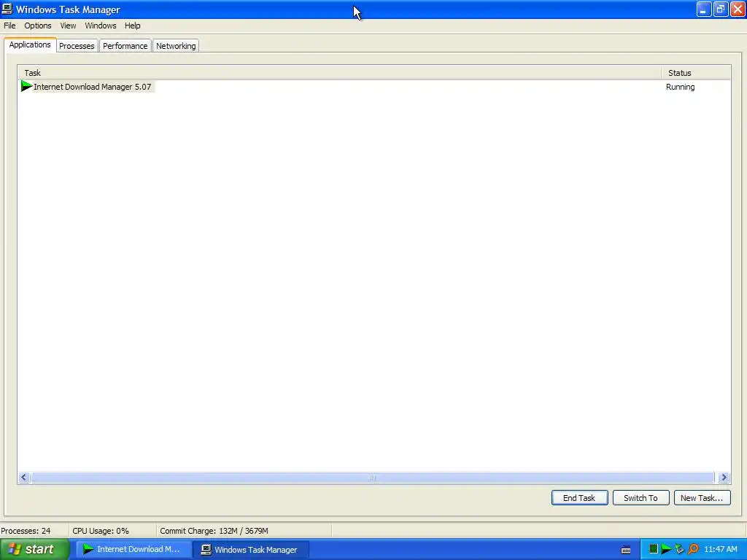The height and width of the screenshot is (560, 747).
Task: Click the right arrow of horizontal scrollbar
Action: [724, 477]
